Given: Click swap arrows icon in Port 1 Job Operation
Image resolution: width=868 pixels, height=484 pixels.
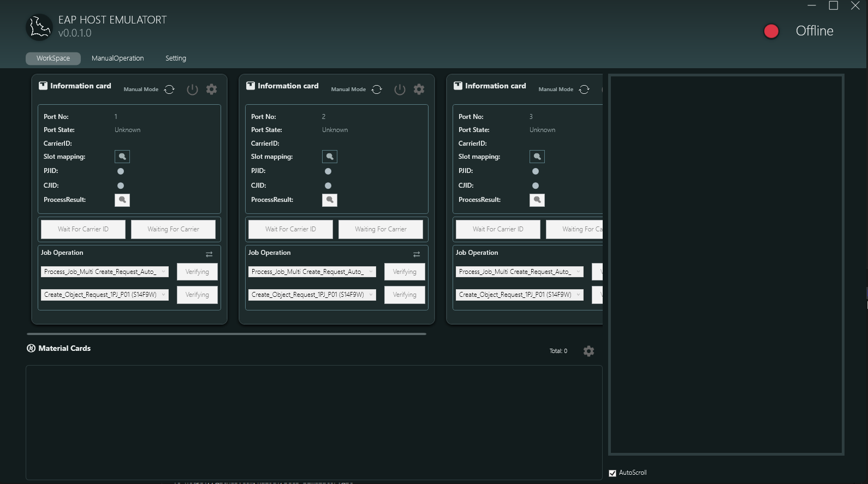Looking at the screenshot, I should point(209,254).
